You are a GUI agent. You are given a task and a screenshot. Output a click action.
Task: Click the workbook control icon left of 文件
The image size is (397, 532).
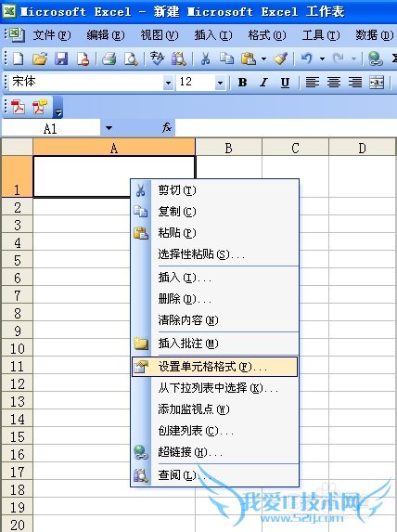(x=17, y=35)
